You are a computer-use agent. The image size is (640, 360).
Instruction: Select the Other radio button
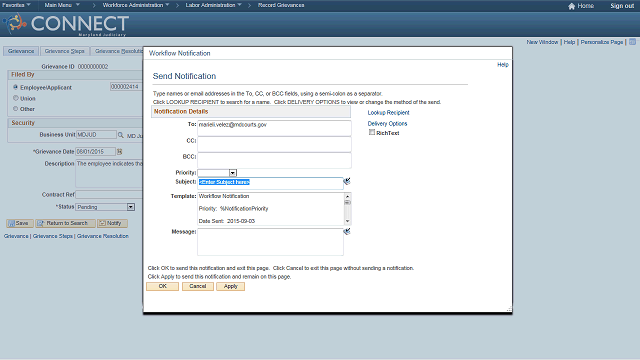point(16,109)
